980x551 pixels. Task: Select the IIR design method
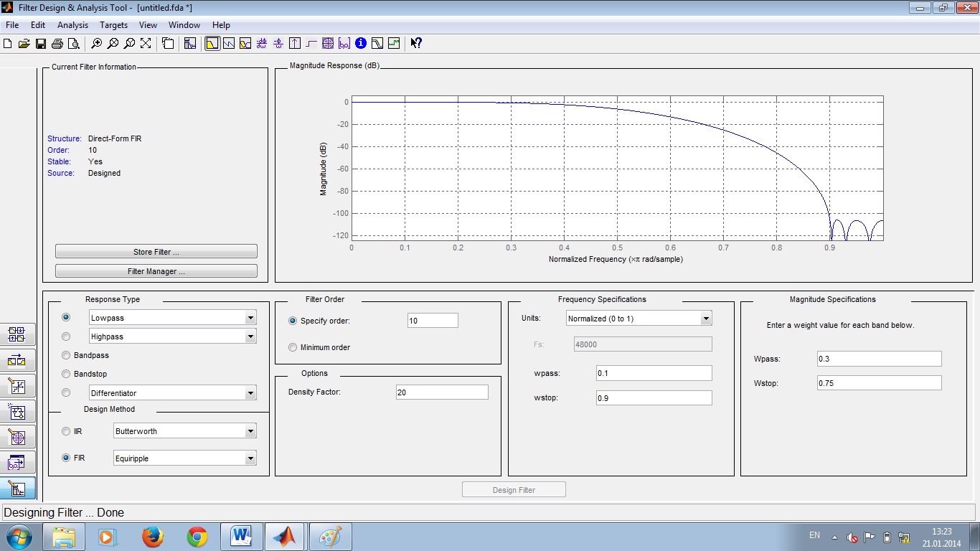pyautogui.click(x=66, y=431)
